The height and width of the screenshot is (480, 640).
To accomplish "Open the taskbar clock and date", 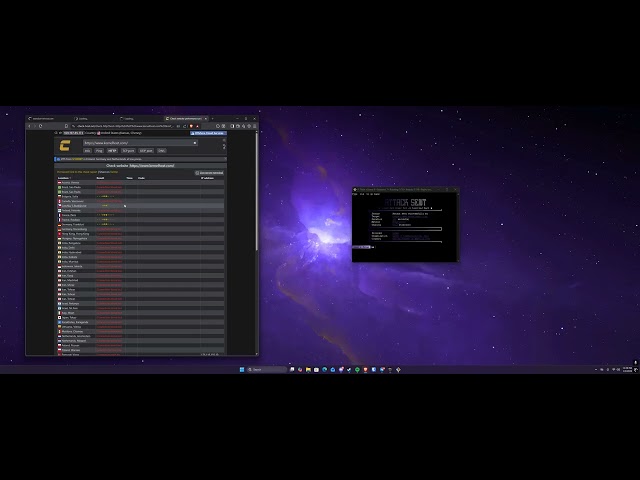I will tap(628, 369).
